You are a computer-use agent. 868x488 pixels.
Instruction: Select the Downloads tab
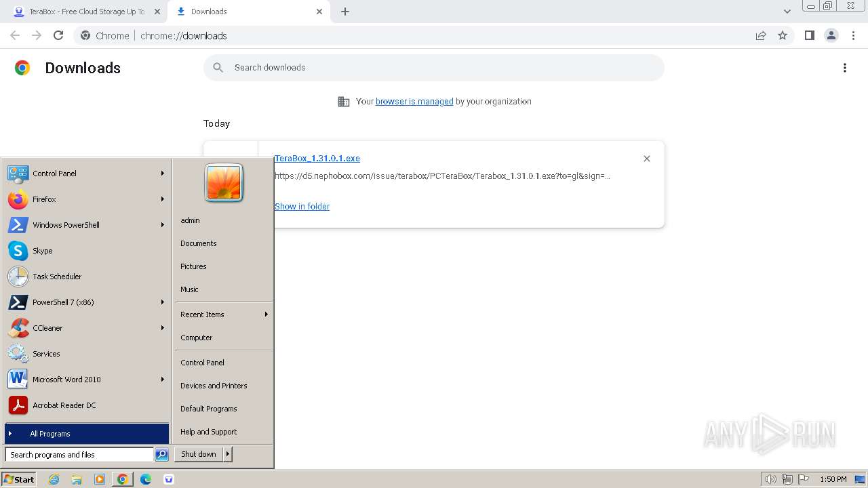coord(248,12)
